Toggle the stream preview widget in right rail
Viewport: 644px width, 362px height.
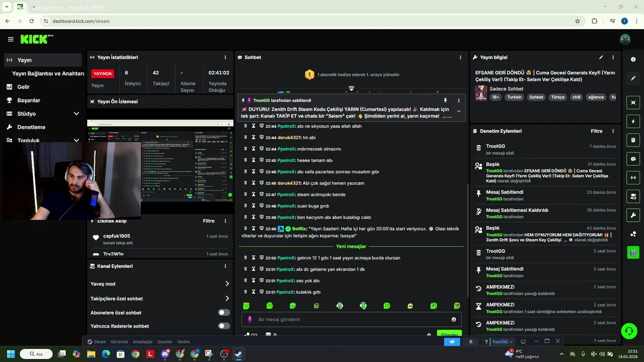[x=633, y=103]
